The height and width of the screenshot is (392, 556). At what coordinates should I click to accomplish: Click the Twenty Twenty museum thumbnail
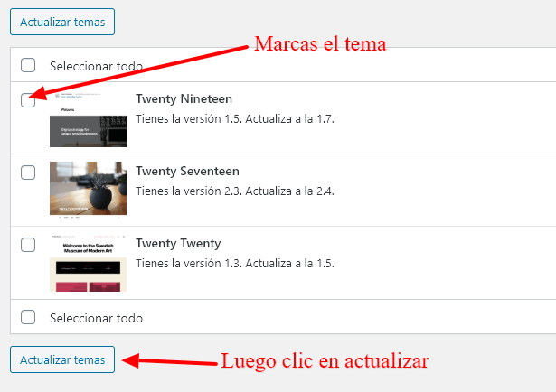coord(88,263)
